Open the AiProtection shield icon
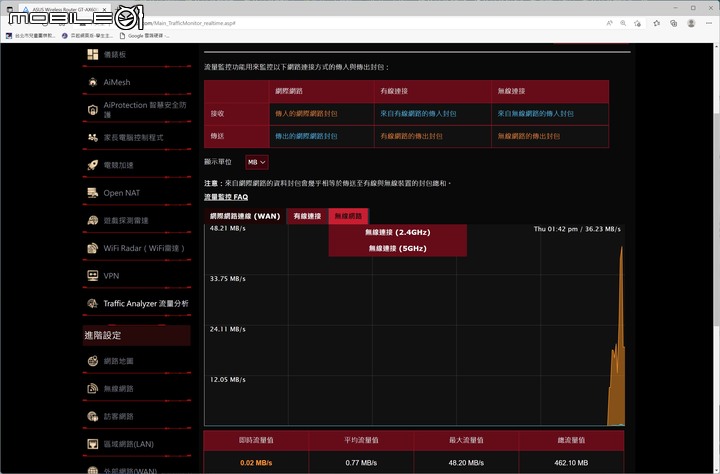This screenshot has width=720, height=474. point(93,110)
